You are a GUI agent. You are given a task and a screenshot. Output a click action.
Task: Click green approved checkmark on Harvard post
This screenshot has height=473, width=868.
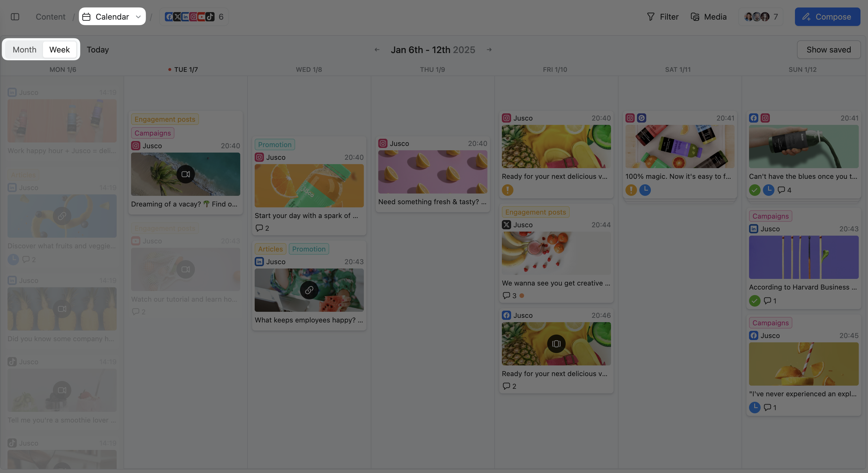[x=755, y=301]
